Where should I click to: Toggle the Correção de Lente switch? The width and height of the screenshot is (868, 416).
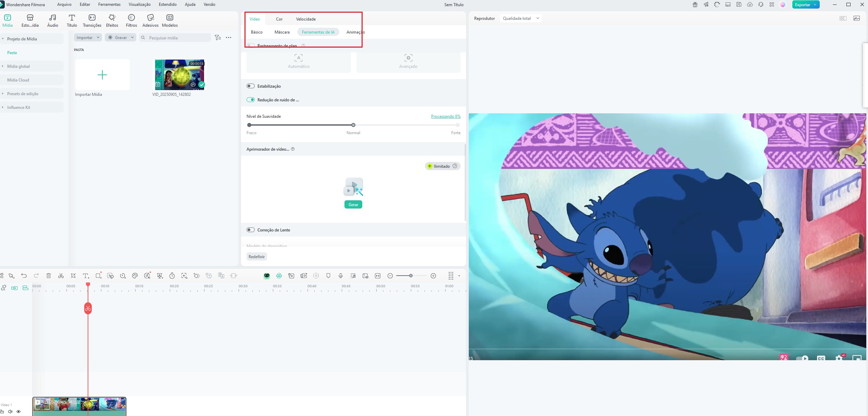pos(251,230)
